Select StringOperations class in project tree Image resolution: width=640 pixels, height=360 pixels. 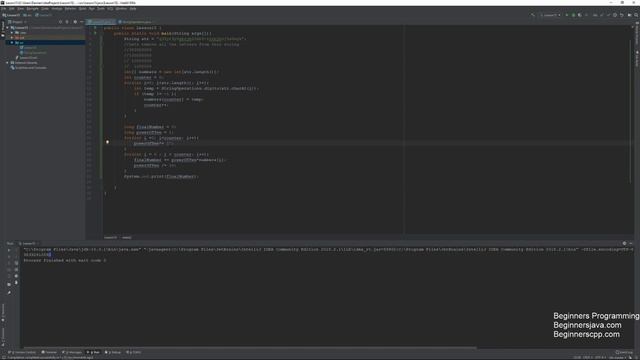coord(33,53)
